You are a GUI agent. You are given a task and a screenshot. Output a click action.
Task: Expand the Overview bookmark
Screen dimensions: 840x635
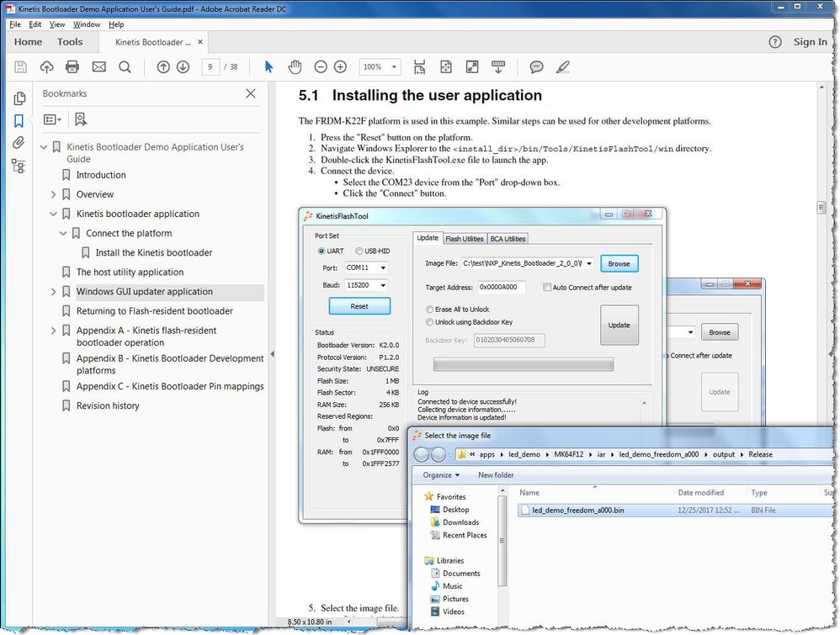coord(54,194)
